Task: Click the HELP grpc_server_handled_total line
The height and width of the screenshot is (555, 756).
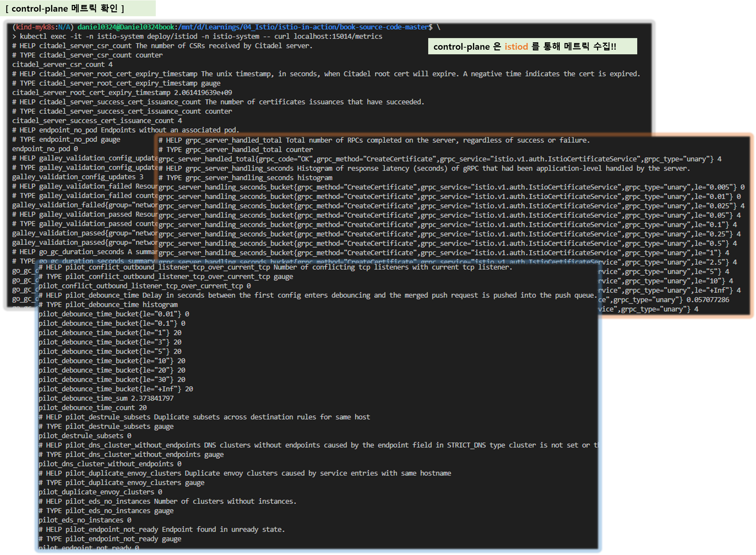Action: (x=374, y=140)
